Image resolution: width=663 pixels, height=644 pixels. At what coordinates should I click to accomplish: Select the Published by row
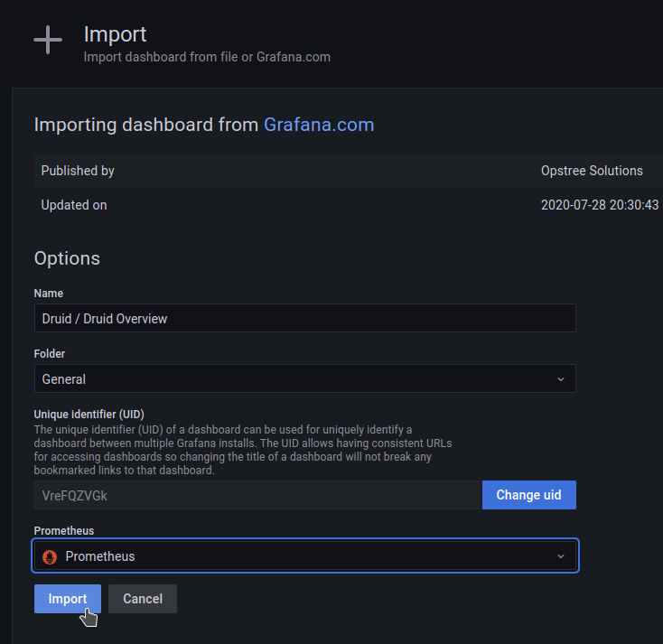coord(349,171)
